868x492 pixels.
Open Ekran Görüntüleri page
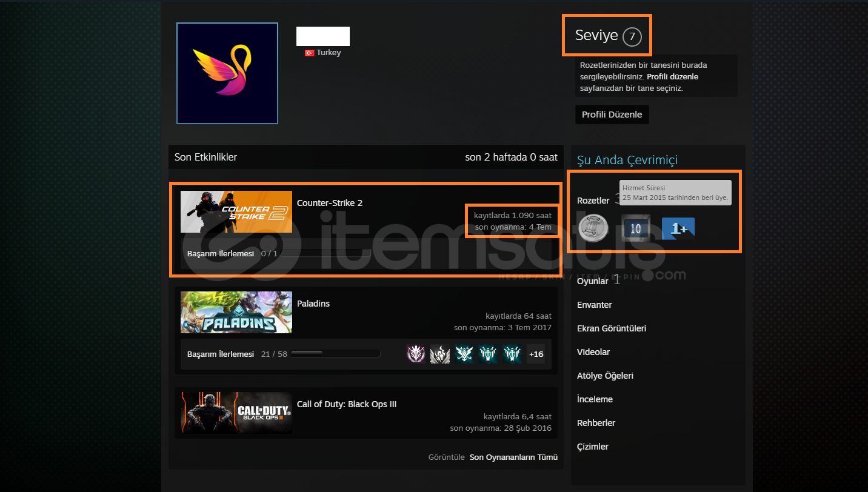612,328
